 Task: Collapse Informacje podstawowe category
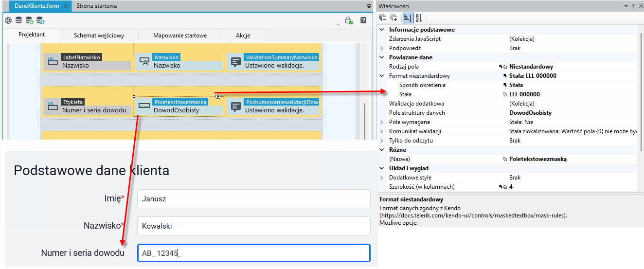(x=382, y=30)
